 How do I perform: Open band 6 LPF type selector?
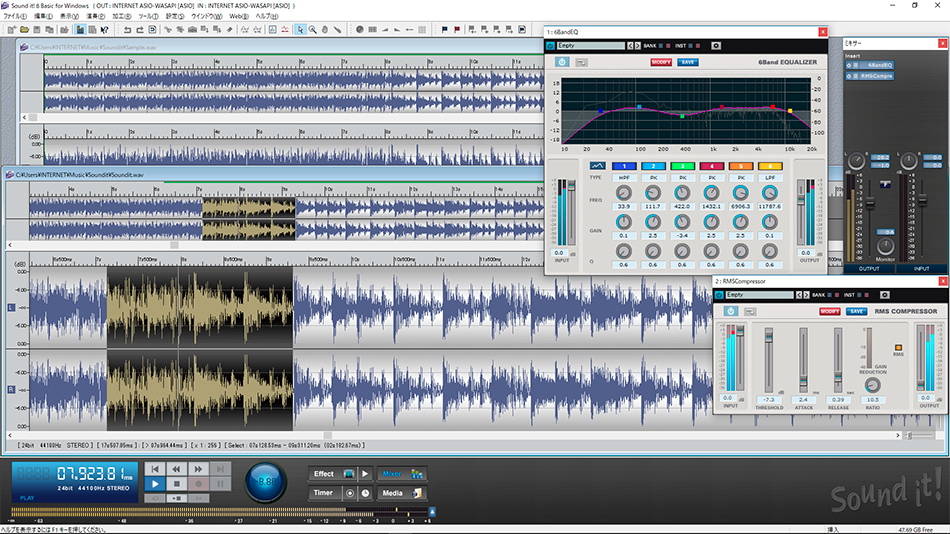pyautogui.click(x=770, y=178)
